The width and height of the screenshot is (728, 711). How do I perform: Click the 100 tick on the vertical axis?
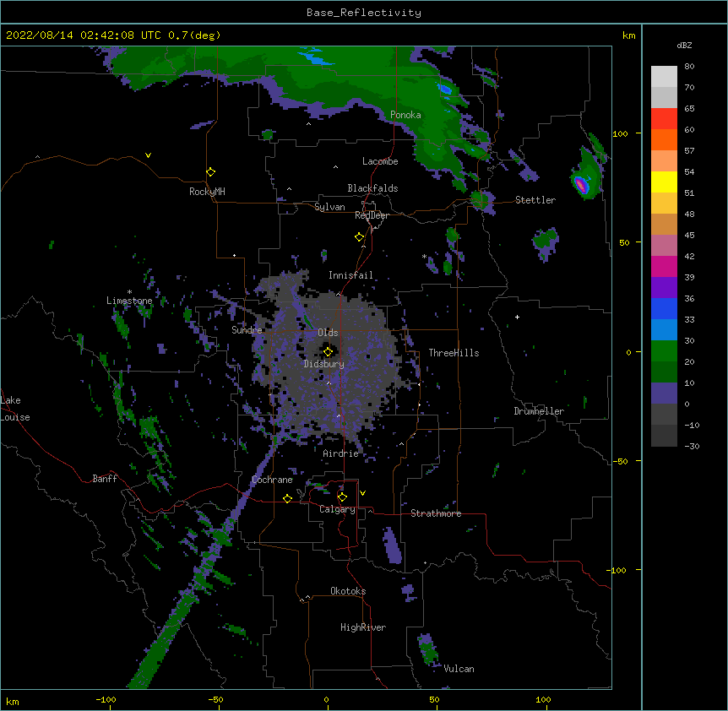pos(620,133)
